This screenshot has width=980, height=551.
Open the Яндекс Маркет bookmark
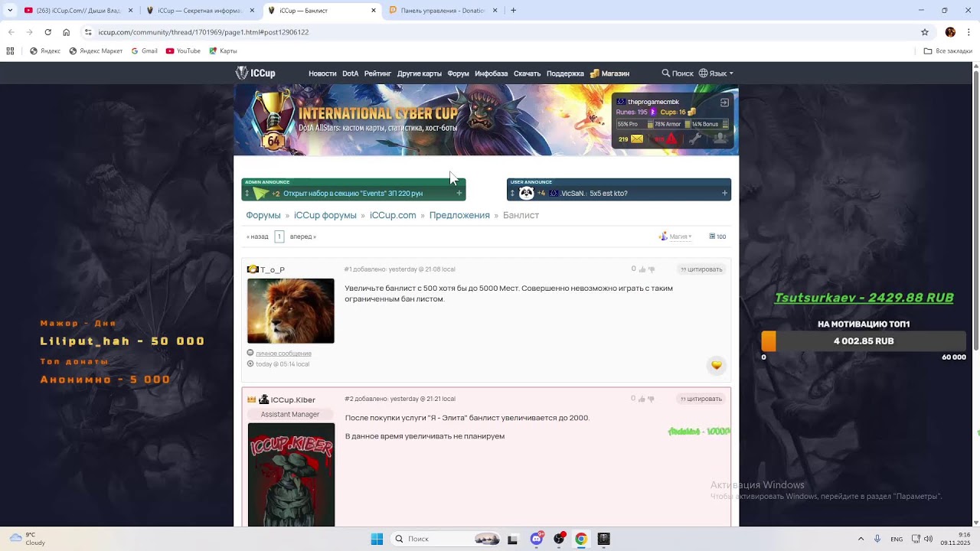(x=96, y=51)
